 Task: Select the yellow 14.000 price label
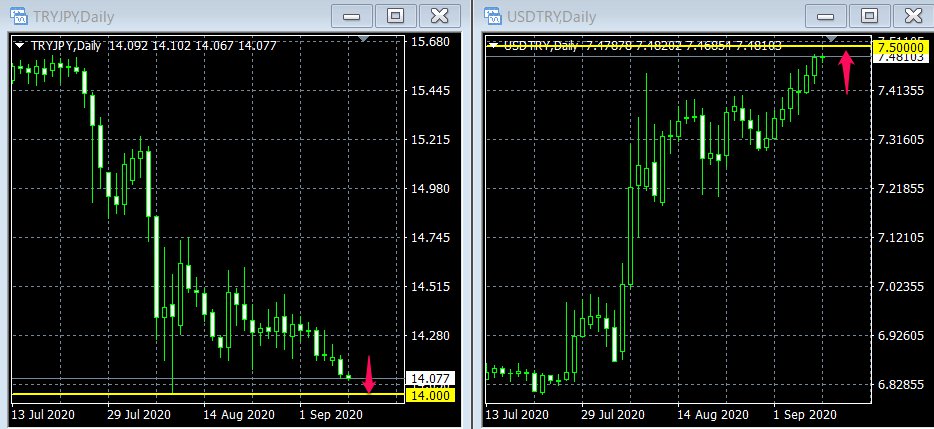430,394
